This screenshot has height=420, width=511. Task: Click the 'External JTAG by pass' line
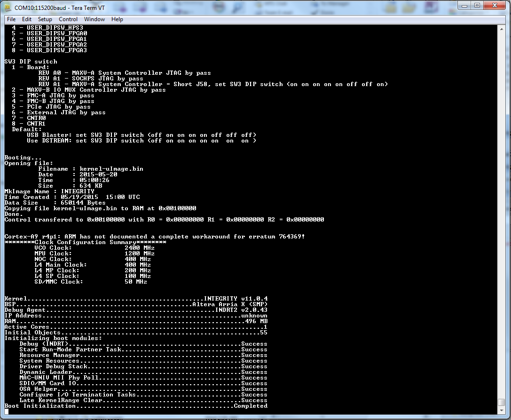pyautogui.click(x=59, y=112)
